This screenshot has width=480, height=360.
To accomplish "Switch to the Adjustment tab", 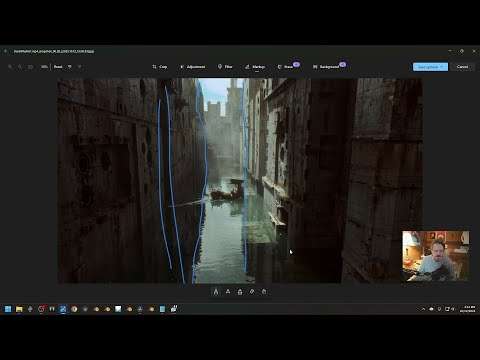I will coord(193,67).
